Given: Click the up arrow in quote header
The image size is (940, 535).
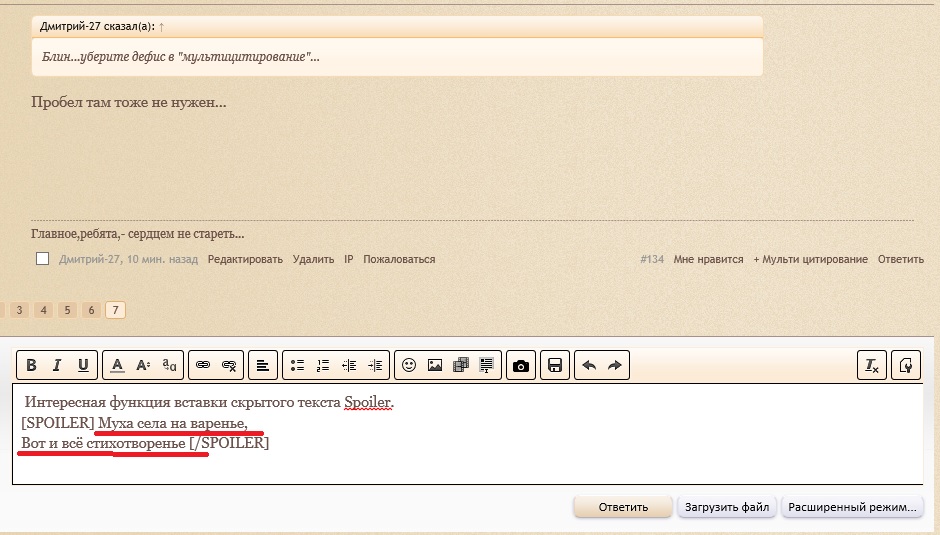Looking at the screenshot, I should (162, 26).
